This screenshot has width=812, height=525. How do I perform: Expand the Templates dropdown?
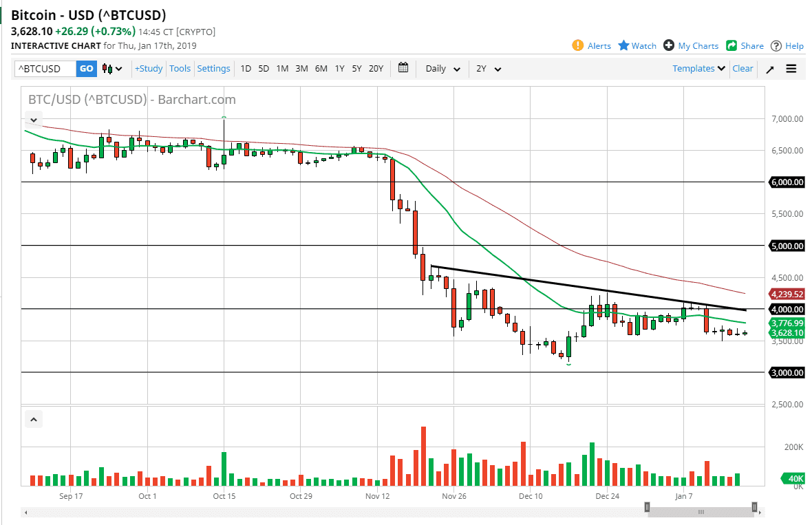(698, 68)
